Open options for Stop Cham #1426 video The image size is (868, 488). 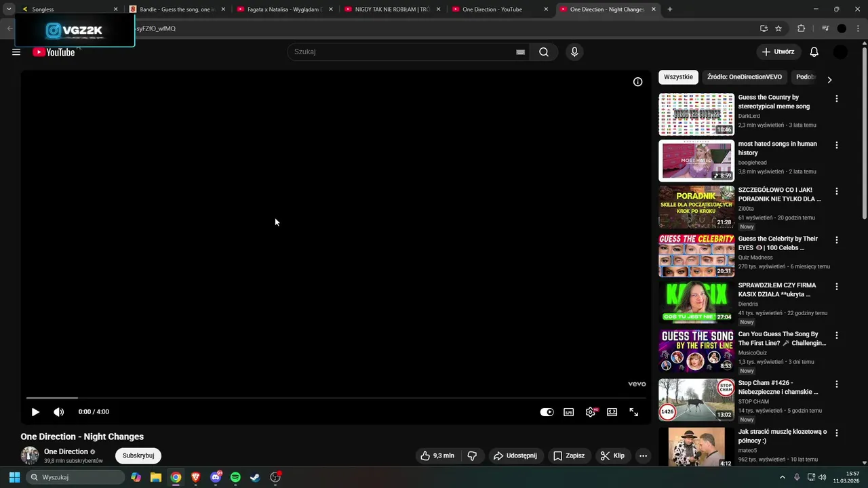coord(836,384)
